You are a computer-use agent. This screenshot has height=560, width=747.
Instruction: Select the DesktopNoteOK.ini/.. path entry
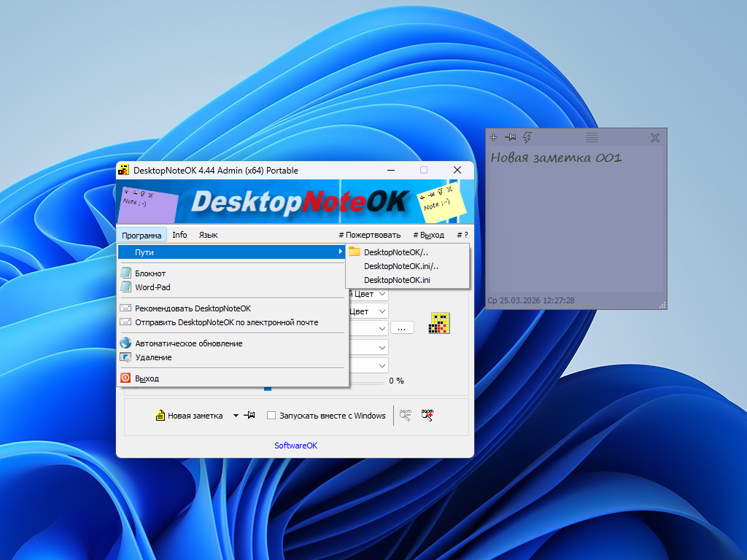click(x=408, y=265)
